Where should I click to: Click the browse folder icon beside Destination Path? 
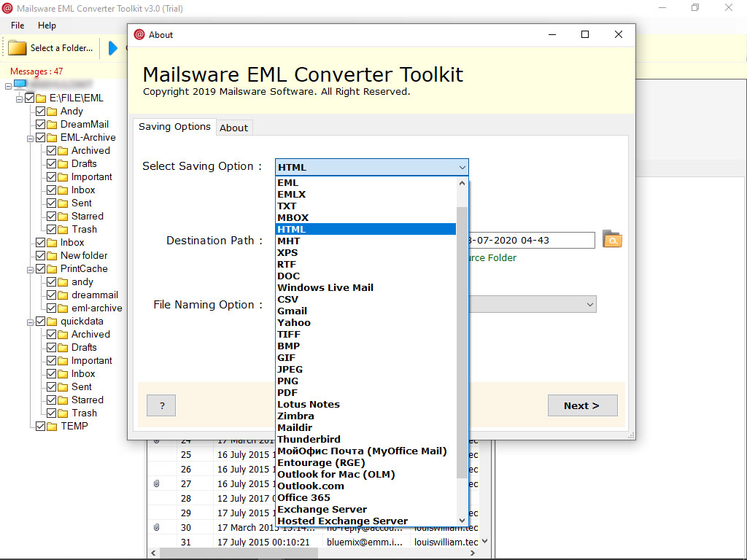611,239
